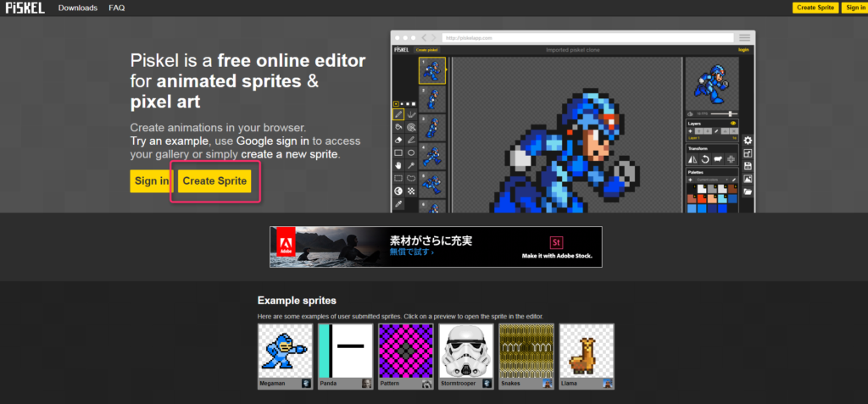Choose the Rectangle tool
This screenshot has width=868, height=404.
point(398,152)
